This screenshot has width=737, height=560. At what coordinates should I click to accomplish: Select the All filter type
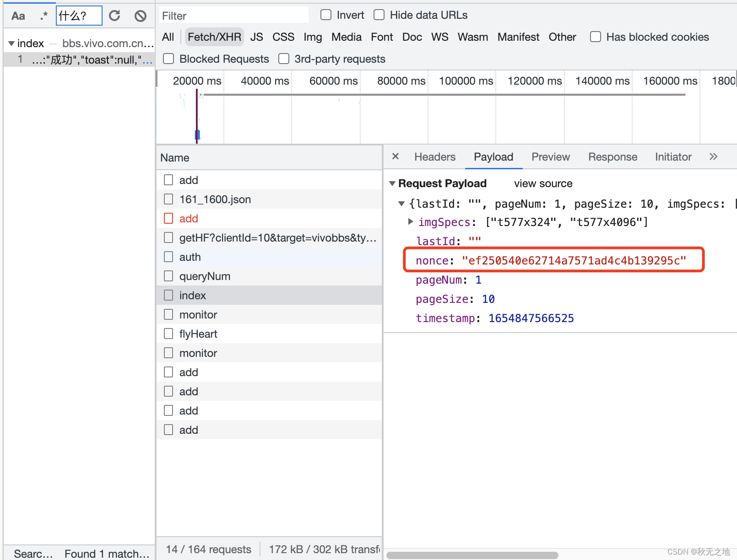tap(168, 37)
